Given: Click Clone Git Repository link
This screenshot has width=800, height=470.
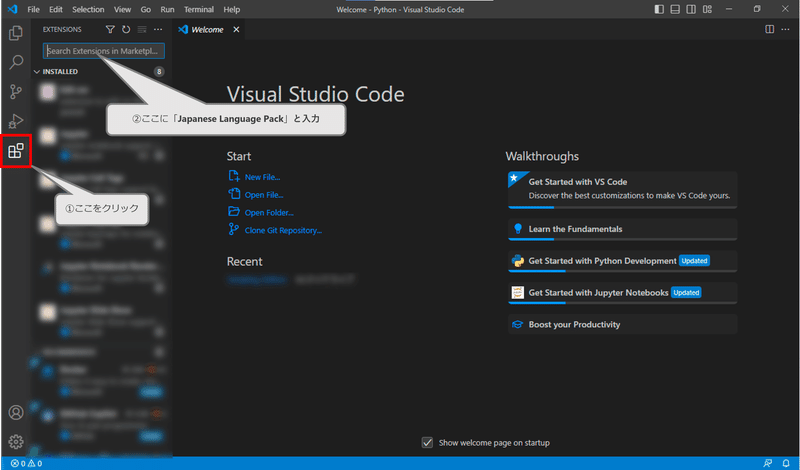Looking at the screenshot, I should click(283, 230).
